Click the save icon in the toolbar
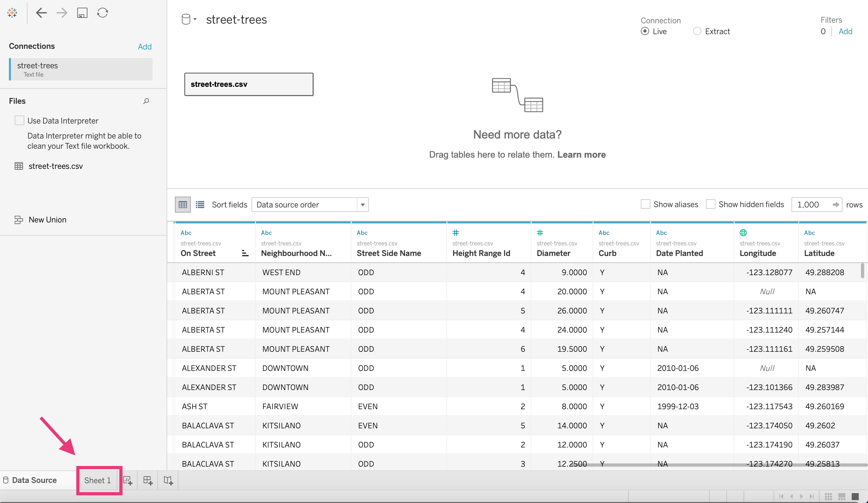The width and height of the screenshot is (868, 503). (82, 13)
